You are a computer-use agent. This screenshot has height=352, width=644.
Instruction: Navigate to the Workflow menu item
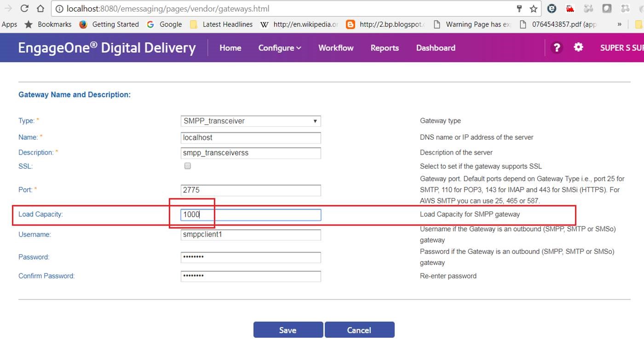(x=336, y=47)
